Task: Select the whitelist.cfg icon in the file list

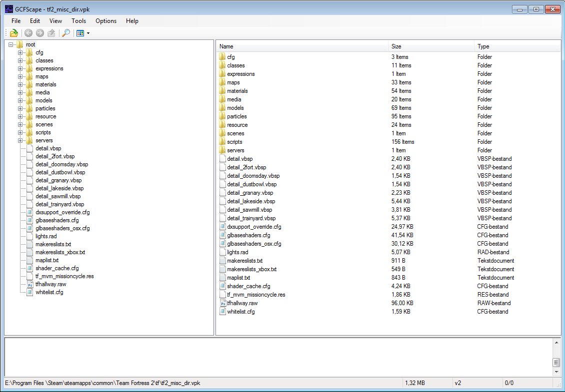Action: coord(222,312)
